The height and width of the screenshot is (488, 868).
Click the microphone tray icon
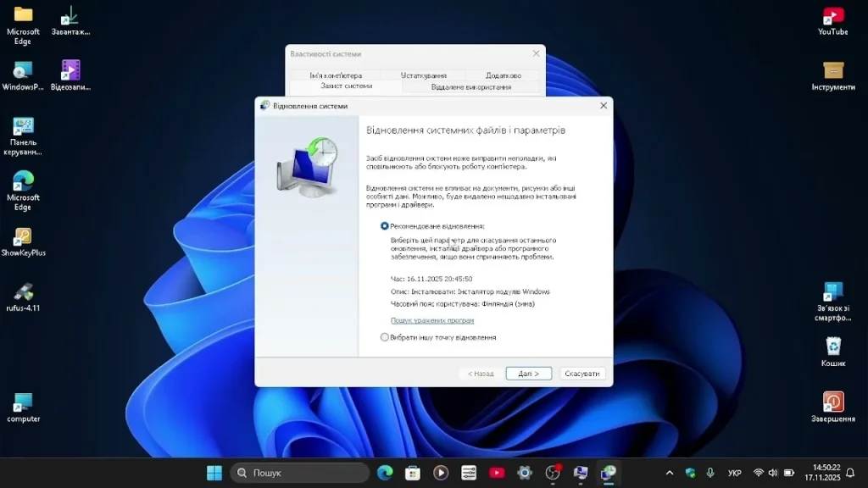pyautogui.click(x=710, y=473)
